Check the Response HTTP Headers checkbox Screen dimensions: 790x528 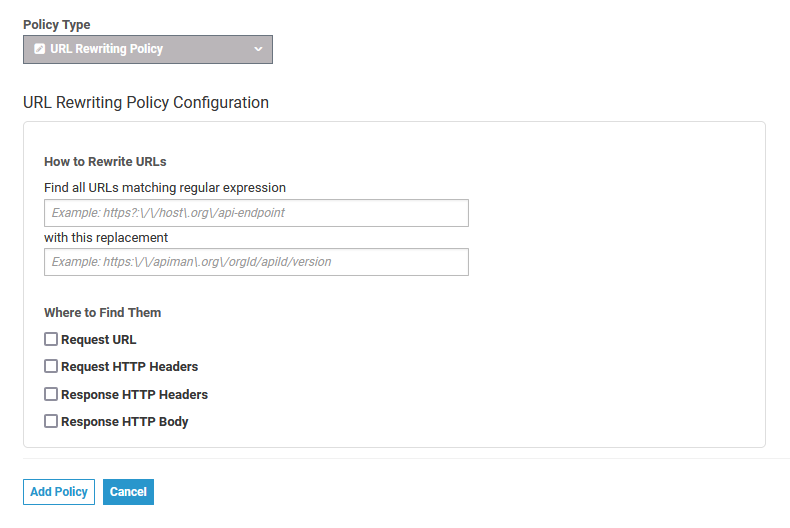[51, 394]
